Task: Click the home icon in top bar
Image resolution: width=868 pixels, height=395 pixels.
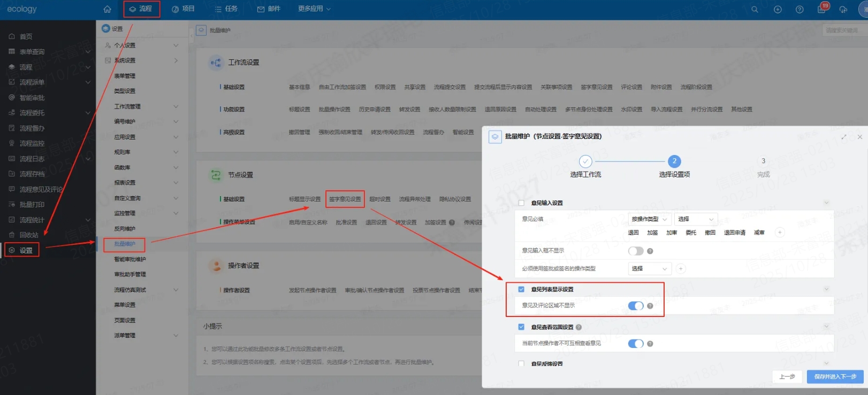Action: [x=107, y=9]
